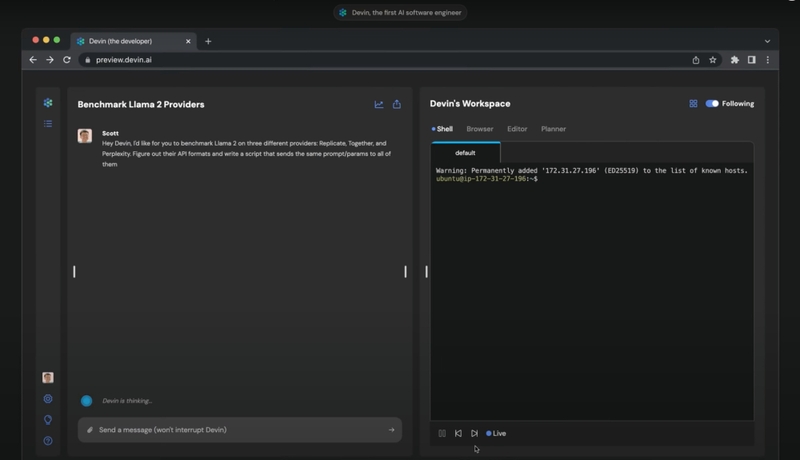Open the sessions list icon
This screenshot has height=460, width=800.
[x=47, y=124]
